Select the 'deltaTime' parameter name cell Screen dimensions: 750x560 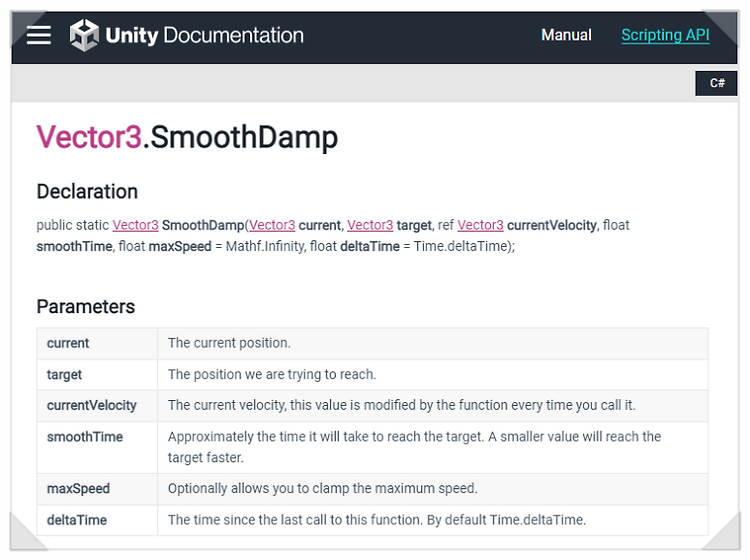pos(97,520)
